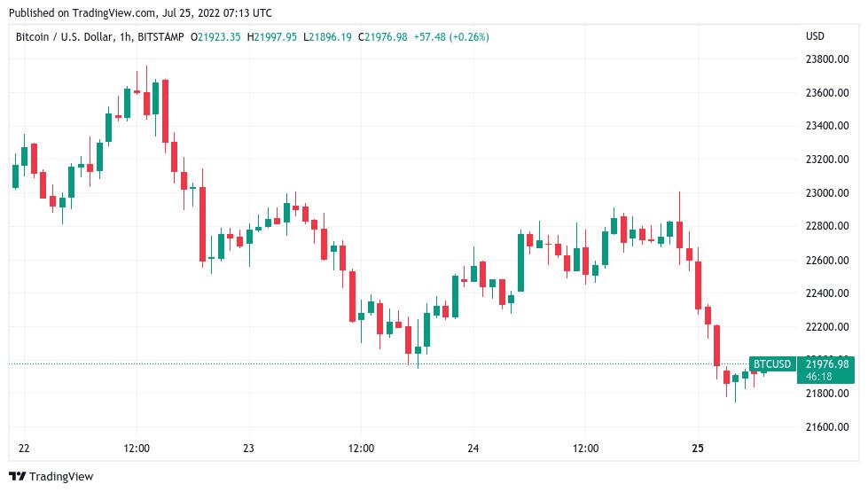Viewport: 868px width, 492px height.
Task: Select date label 24 on time axis
Action: (473, 448)
